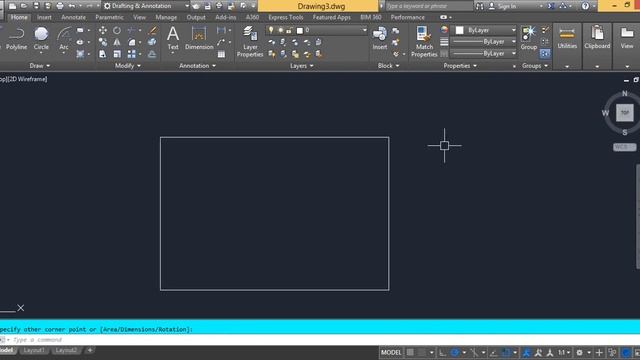640x360 pixels.
Task: Expand the Block panel
Action: pos(389,66)
